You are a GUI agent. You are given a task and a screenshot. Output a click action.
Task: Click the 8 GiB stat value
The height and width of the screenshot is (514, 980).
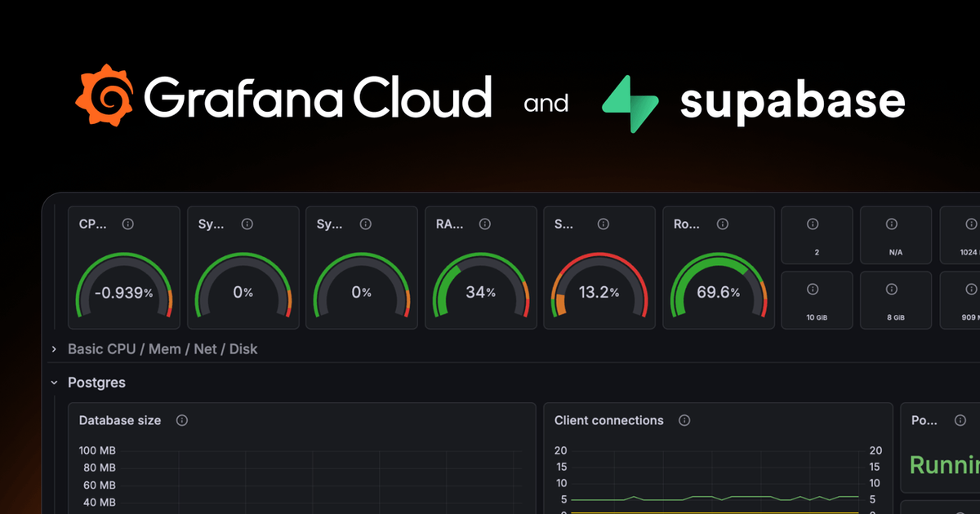tap(896, 317)
